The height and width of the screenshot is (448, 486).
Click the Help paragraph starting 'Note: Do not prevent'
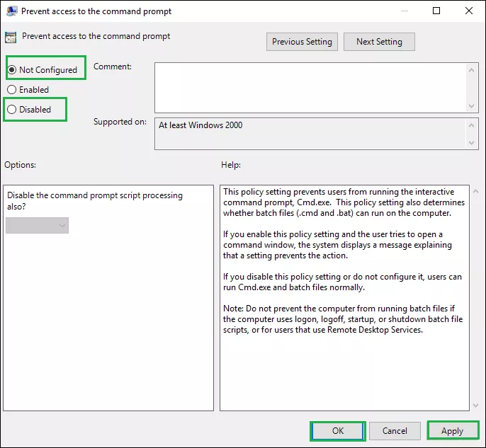343,319
